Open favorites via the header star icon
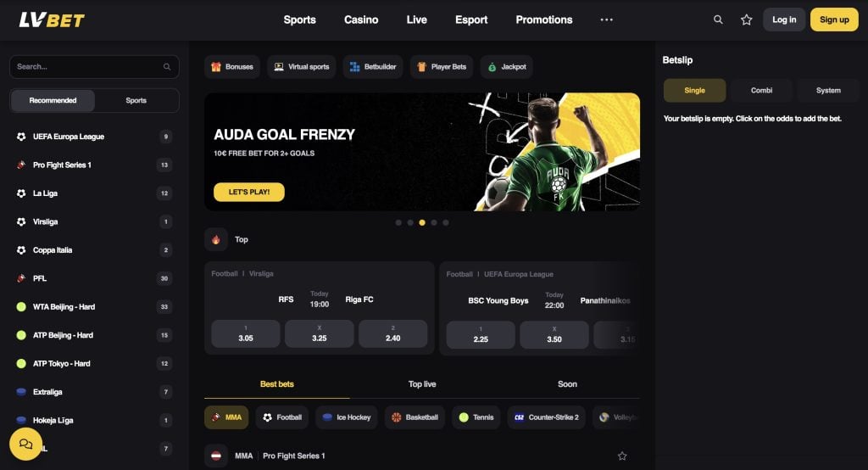Image resolution: width=868 pixels, height=470 pixels. click(x=746, y=20)
